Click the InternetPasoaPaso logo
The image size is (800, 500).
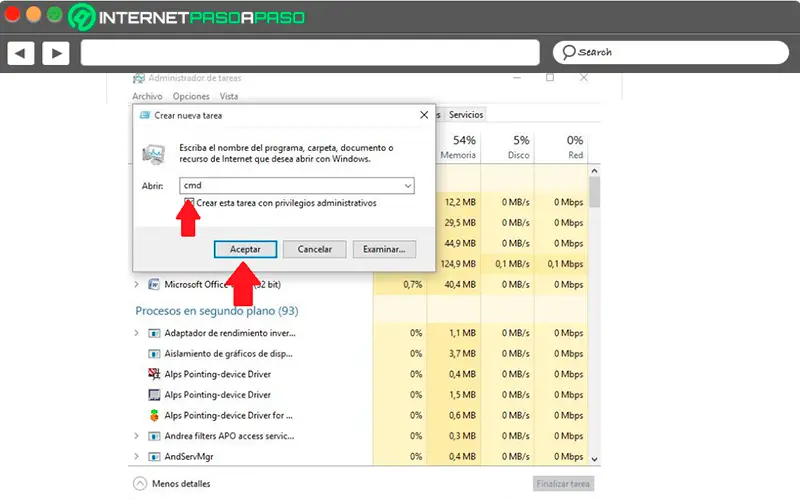coord(187,17)
